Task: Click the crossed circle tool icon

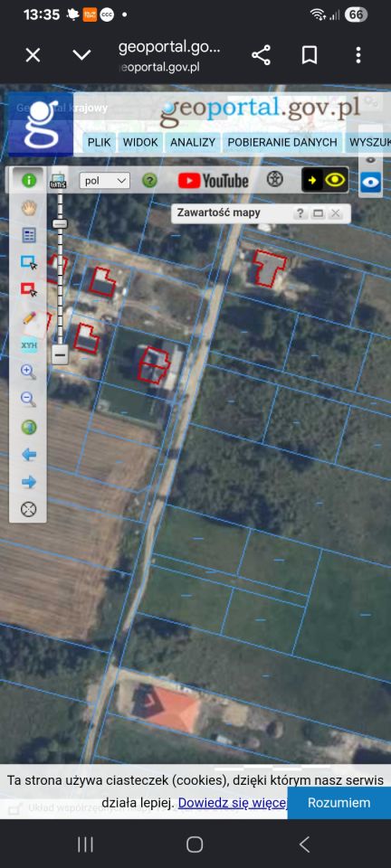Action: point(28,509)
